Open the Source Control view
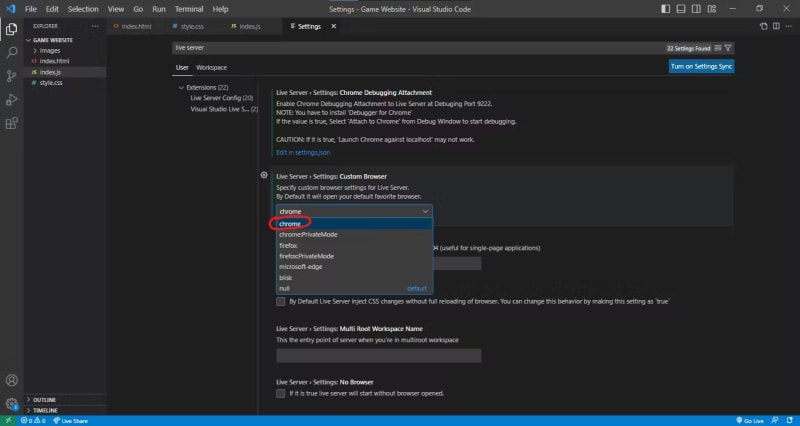This screenshot has height=426, width=800. pyautogui.click(x=11, y=76)
